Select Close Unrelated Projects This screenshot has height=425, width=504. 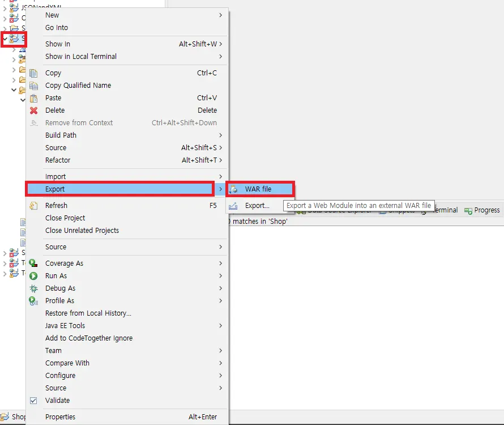[127, 231]
